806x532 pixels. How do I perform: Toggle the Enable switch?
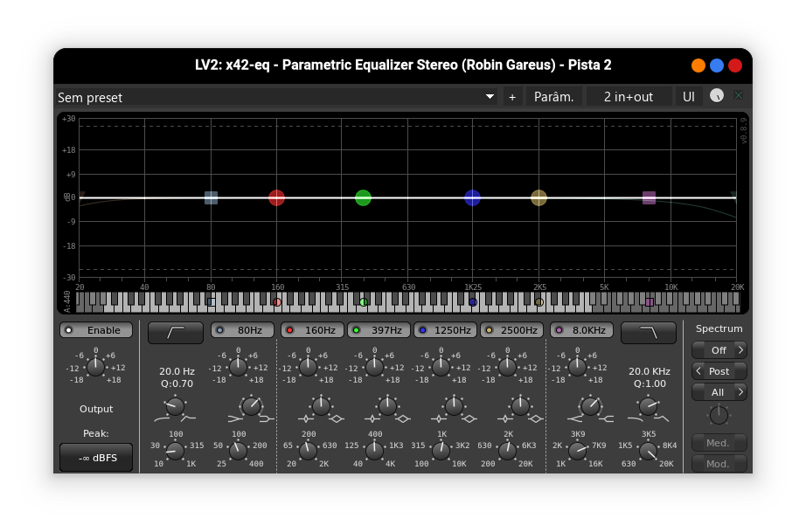click(95, 329)
